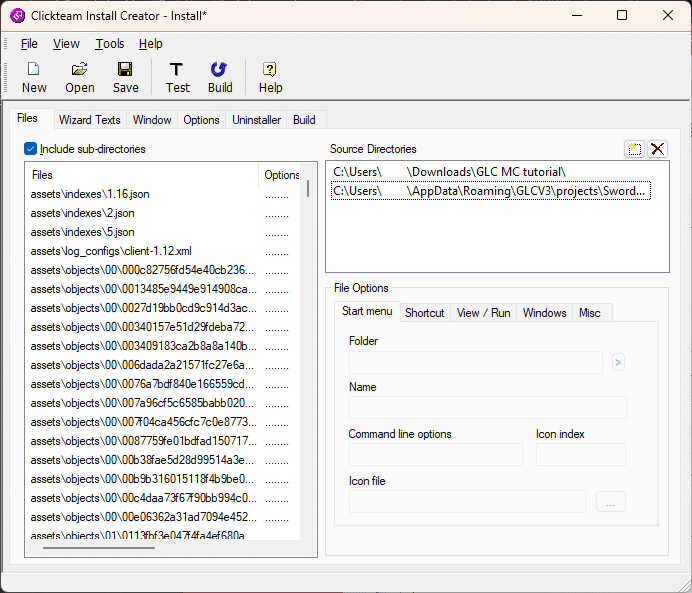Click Options dots for assets\indexes\1.16.json

[277, 196]
